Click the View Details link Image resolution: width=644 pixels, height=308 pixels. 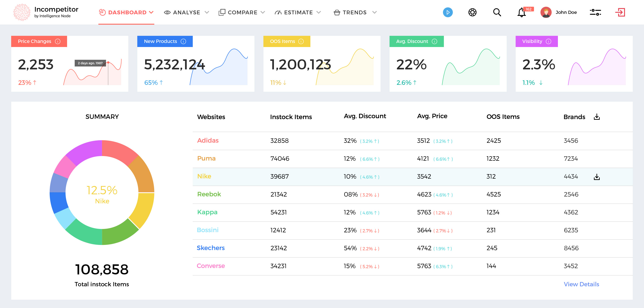click(581, 284)
